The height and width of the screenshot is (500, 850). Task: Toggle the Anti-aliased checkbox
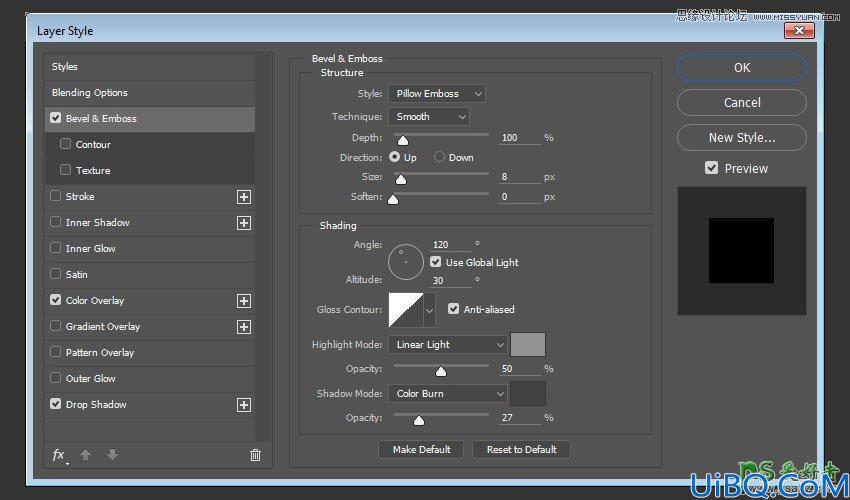[453, 309]
